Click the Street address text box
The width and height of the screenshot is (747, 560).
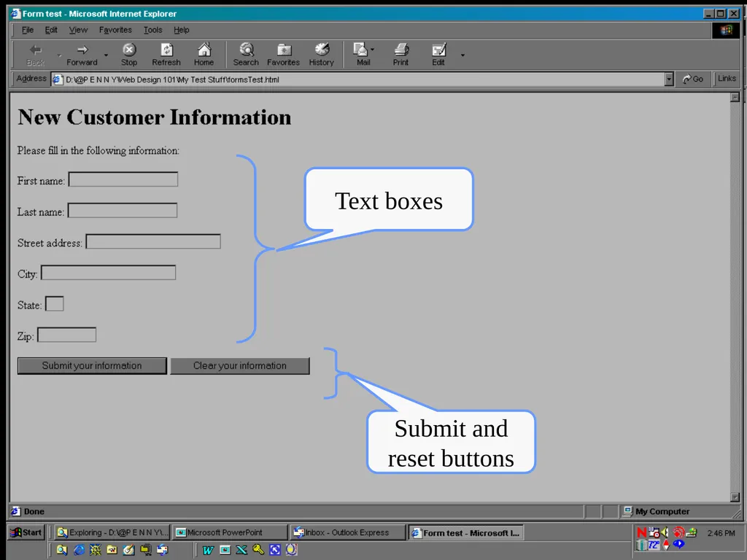[153, 241]
